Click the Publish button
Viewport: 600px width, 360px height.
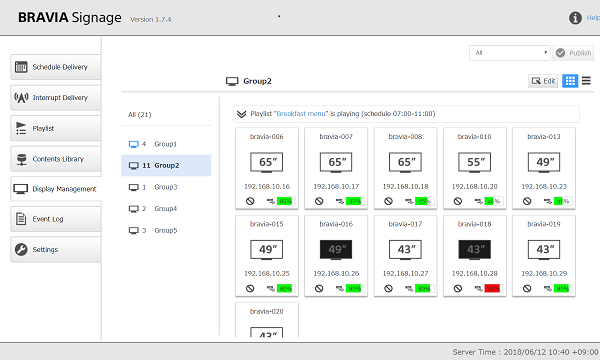(573, 53)
